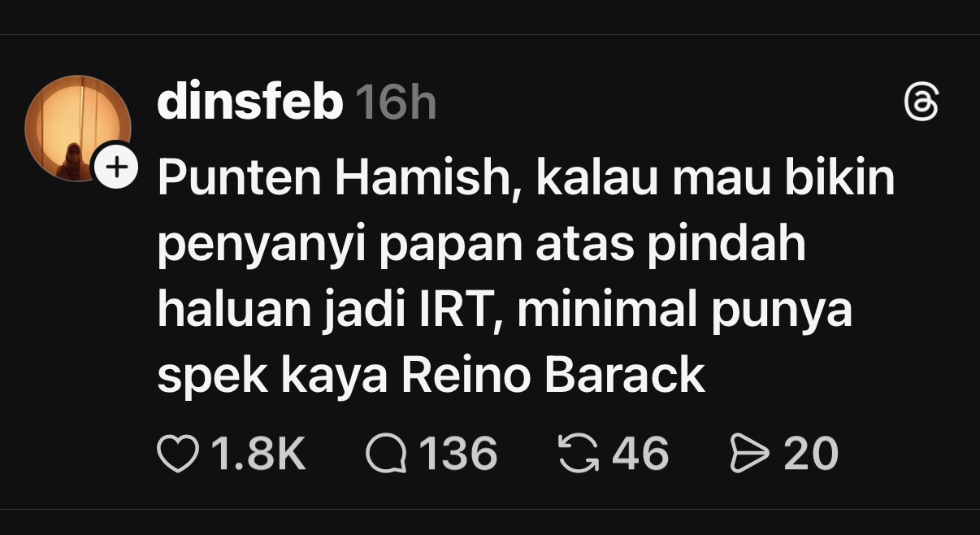Image resolution: width=980 pixels, height=535 pixels.
Task: View the 46 reposts count
Action: (x=640, y=454)
